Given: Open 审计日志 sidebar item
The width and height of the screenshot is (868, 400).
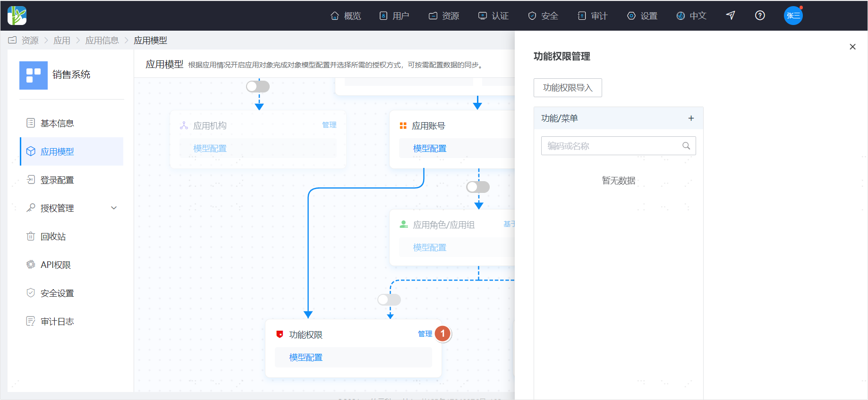Looking at the screenshot, I should (72, 321).
